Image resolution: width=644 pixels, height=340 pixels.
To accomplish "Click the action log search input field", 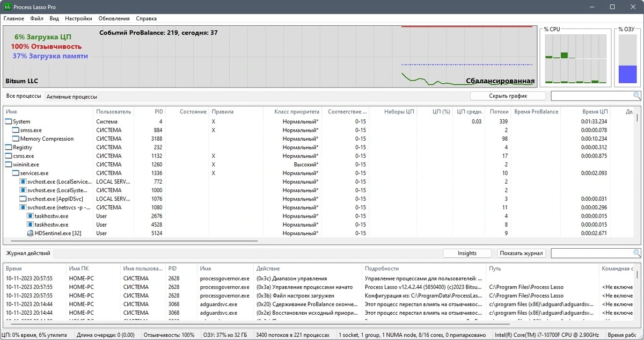I will [592, 253].
